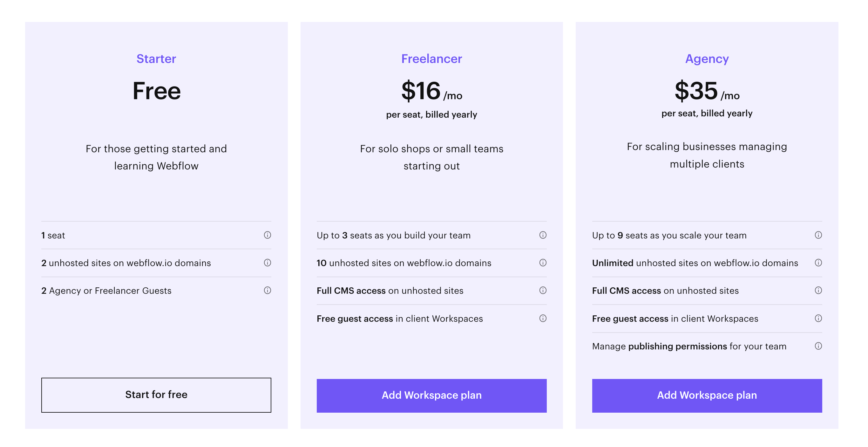The image size is (868, 447).
Task: Click the $35 /mo Agency price
Action: 707,91
